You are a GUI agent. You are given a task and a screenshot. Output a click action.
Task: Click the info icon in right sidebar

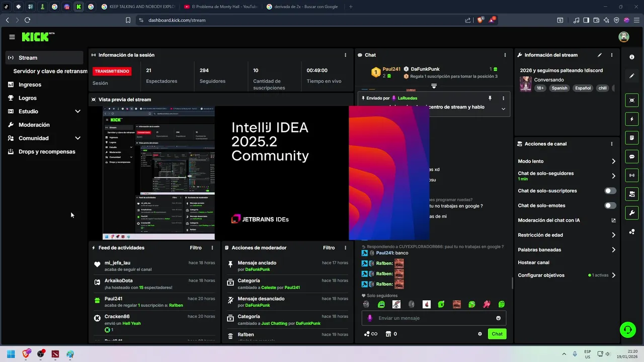632,57
